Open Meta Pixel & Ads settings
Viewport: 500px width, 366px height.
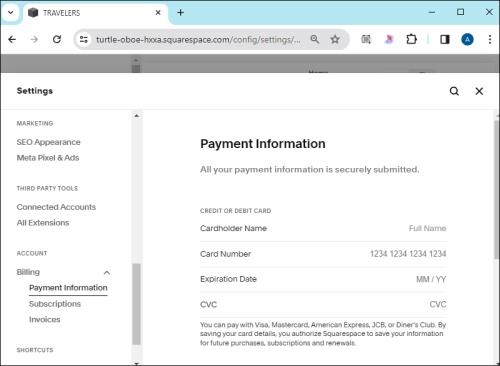48,158
